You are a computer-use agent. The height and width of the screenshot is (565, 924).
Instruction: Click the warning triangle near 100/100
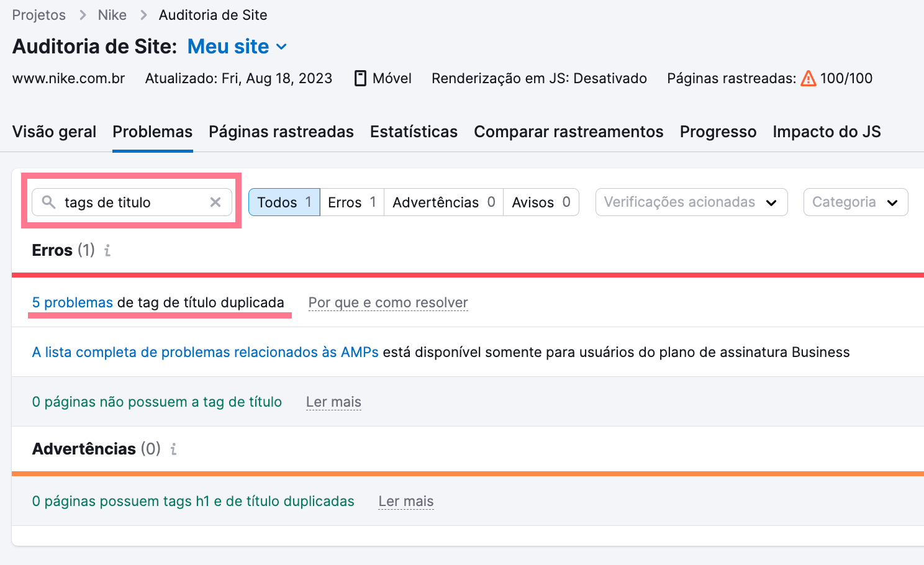[x=808, y=78]
